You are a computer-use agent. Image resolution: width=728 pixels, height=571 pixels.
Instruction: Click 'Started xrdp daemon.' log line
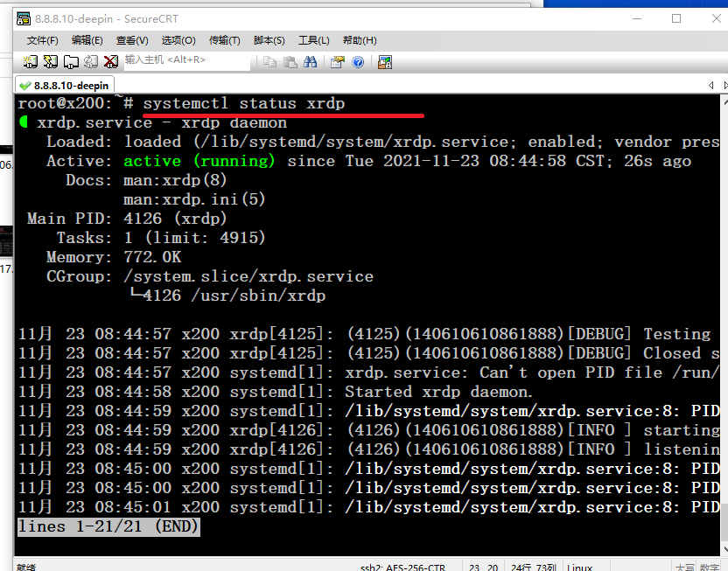[275, 392]
